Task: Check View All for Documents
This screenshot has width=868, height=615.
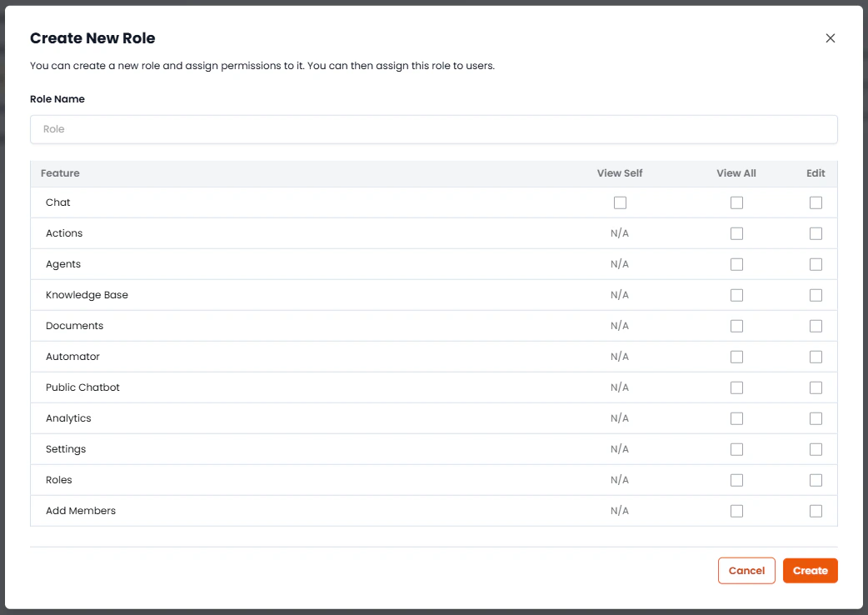Action: [x=736, y=326]
